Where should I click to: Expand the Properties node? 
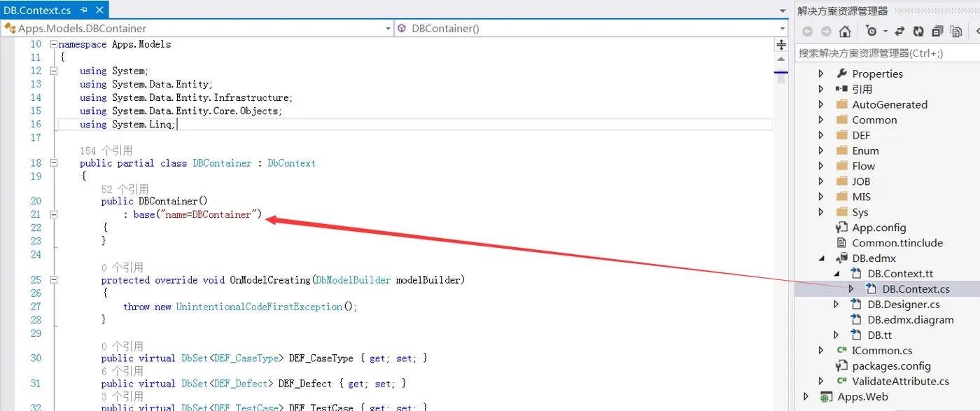821,74
